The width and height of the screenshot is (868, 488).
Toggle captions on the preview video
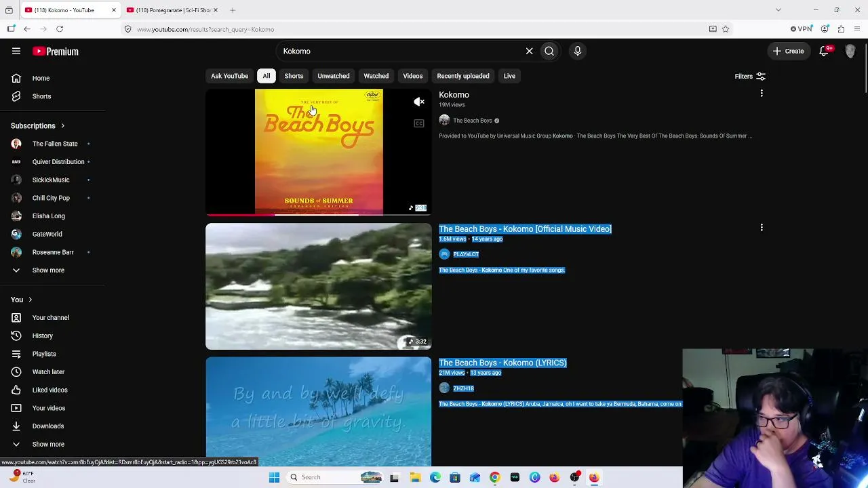[x=419, y=123]
